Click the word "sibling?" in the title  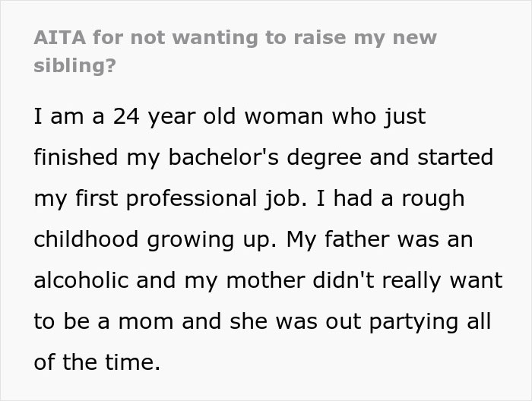74,65
